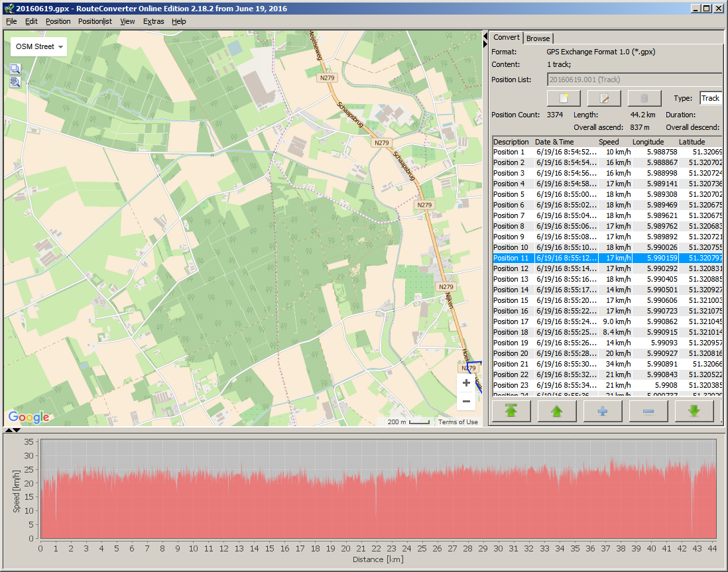Open the Positionlist menu
The image size is (728, 572).
pos(95,21)
